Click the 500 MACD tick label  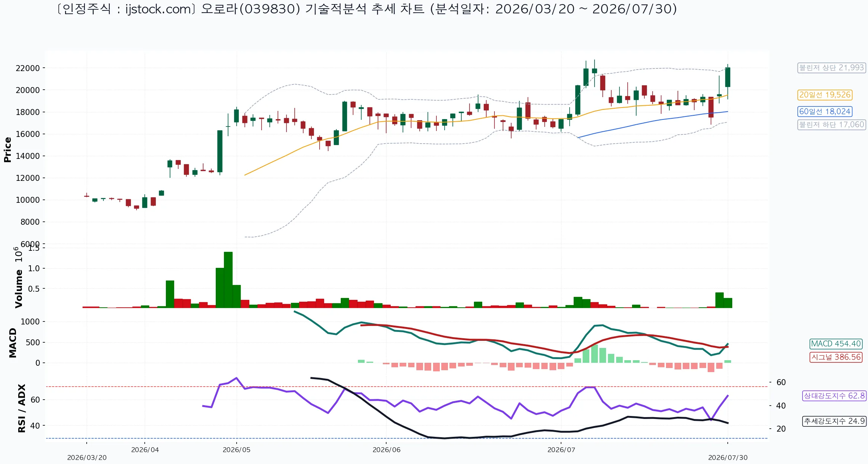(33, 342)
